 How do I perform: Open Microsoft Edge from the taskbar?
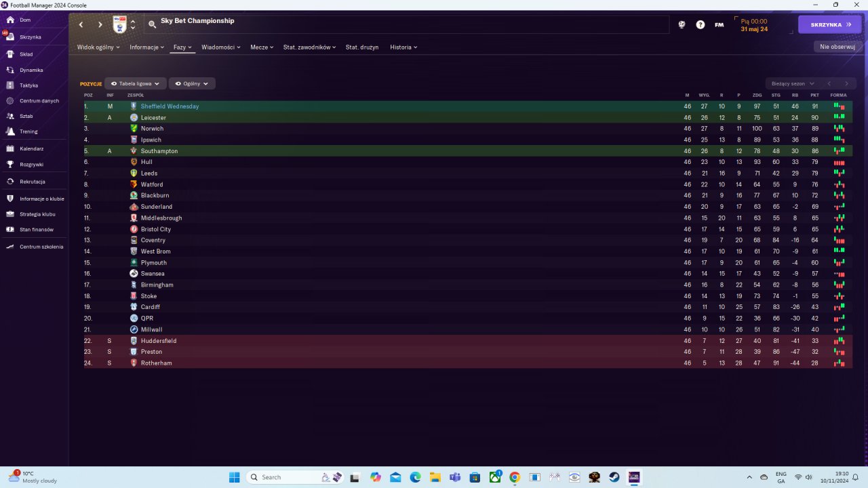415,477
